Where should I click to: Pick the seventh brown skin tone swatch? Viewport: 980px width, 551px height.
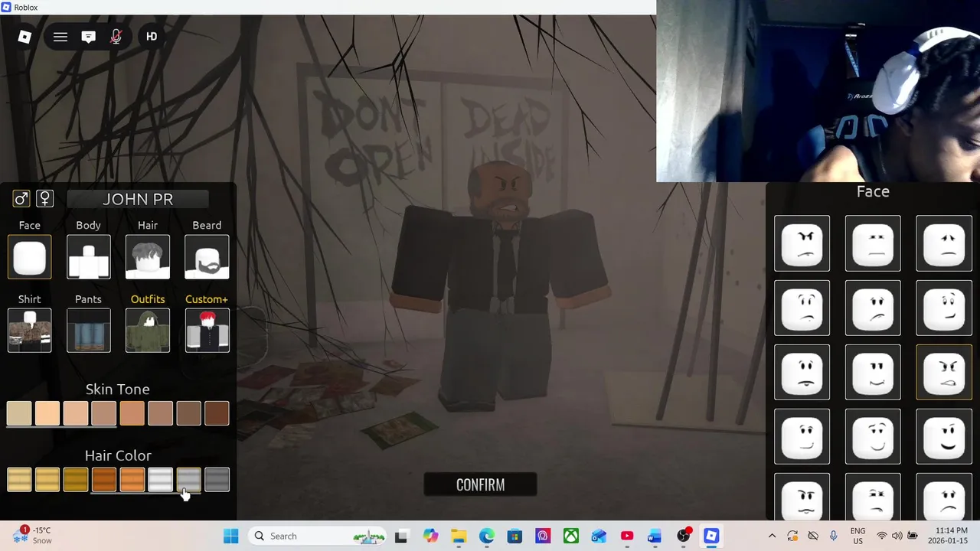189,413
